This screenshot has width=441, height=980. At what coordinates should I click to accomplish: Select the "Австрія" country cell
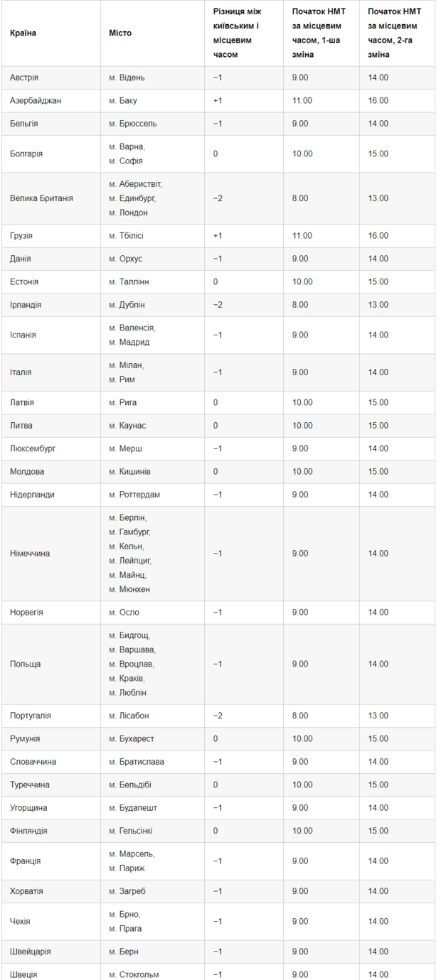25,77
